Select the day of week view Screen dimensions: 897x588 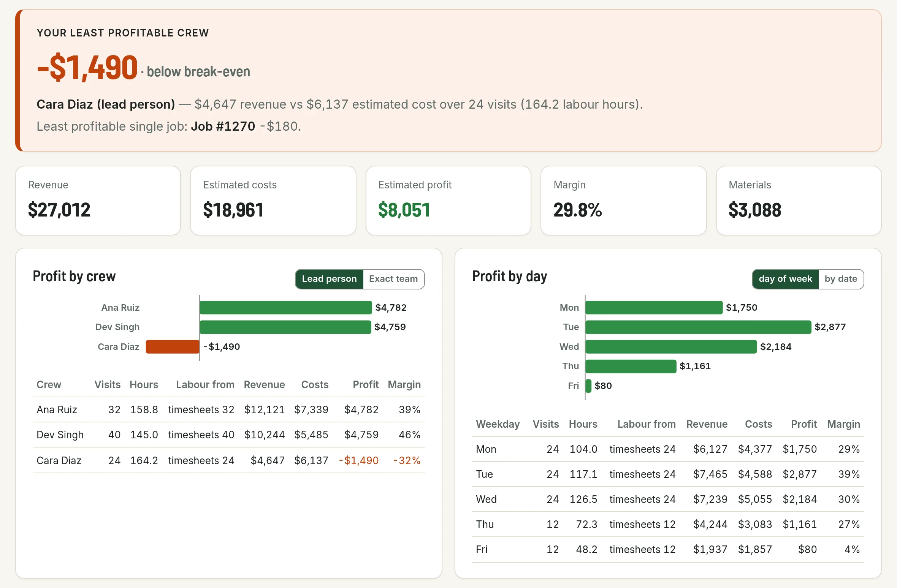coord(785,279)
